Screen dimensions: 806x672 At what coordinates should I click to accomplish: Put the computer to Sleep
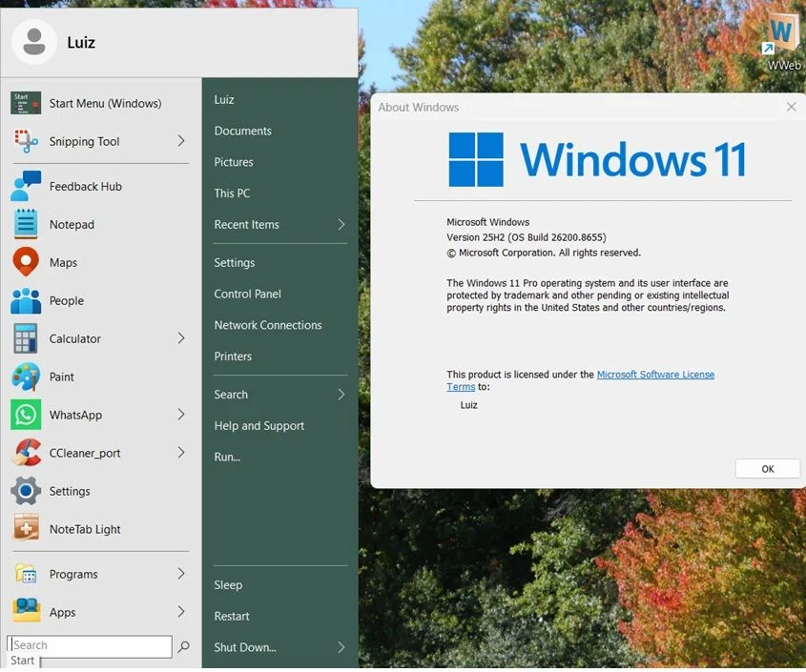(228, 585)
